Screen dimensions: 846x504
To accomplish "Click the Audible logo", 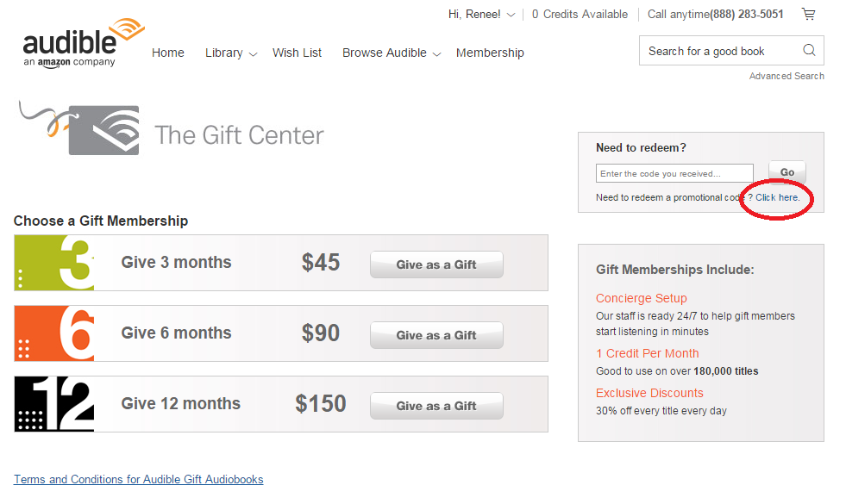I will (83, 42).
